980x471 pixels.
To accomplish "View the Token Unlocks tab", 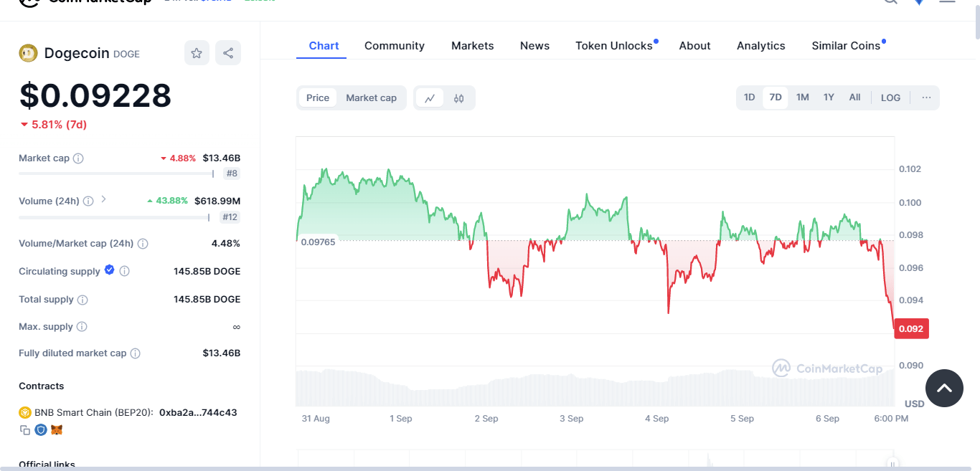I will 614,46.
